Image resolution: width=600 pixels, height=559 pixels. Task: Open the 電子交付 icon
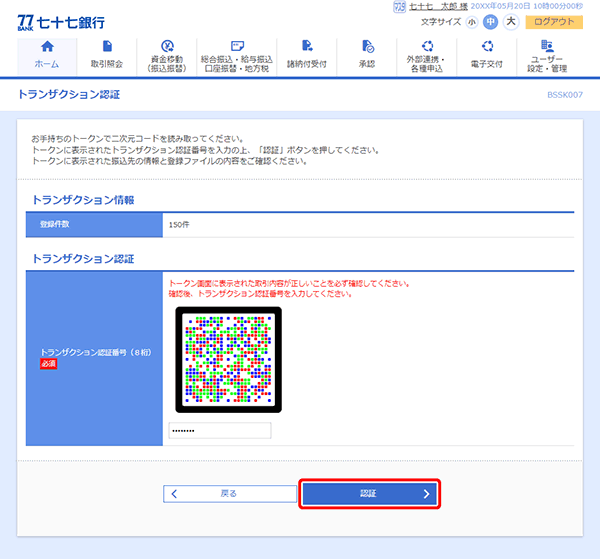(487, 46)
